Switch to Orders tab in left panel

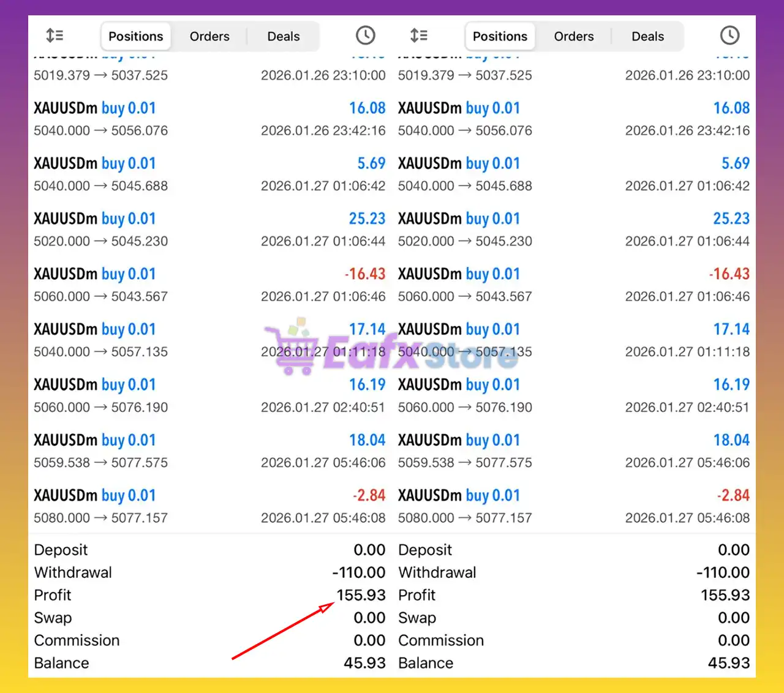pyautogui.click(x=209, y=37)
